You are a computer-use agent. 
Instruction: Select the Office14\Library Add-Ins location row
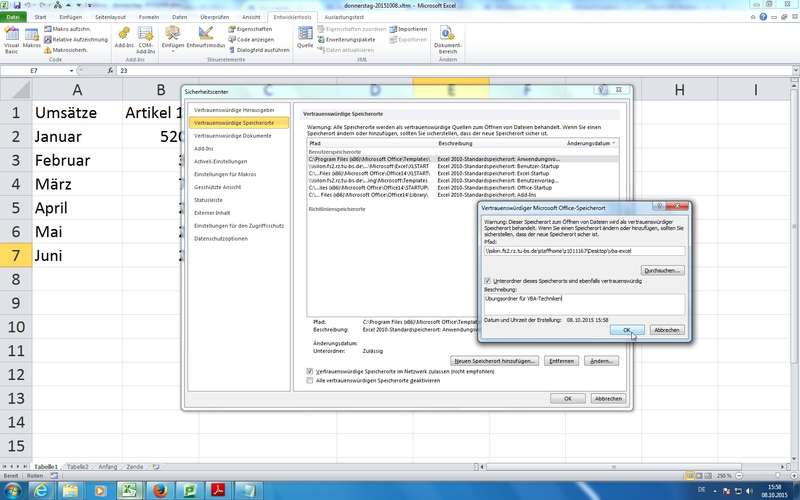[x=462, y=195]
